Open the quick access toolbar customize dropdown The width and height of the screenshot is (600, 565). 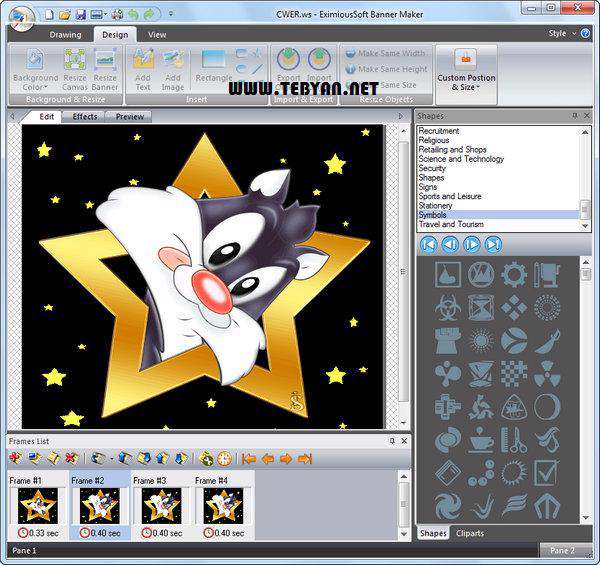pyautogui.click(x=171, y=14)
